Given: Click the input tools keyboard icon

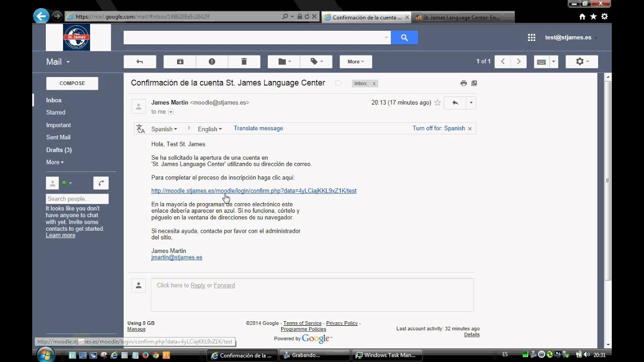Looking at the screenshot, I should 541,61.
